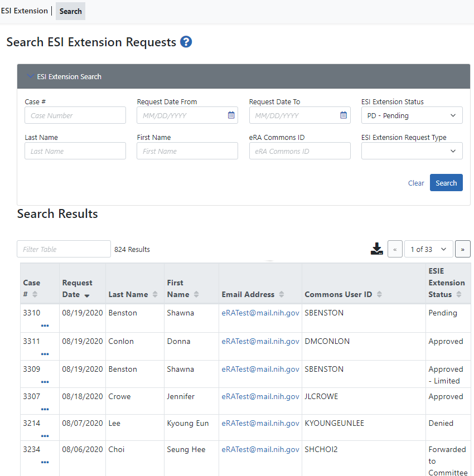Open email link for Shawna Benston case 3310
The height and width of the screenshot is (476, 474).
click(x=260, y=313)
